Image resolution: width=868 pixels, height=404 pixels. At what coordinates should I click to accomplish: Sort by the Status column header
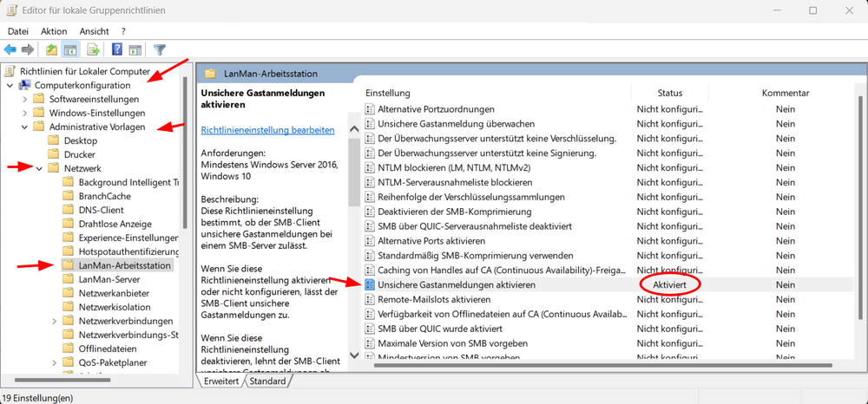tap(670, 93)
